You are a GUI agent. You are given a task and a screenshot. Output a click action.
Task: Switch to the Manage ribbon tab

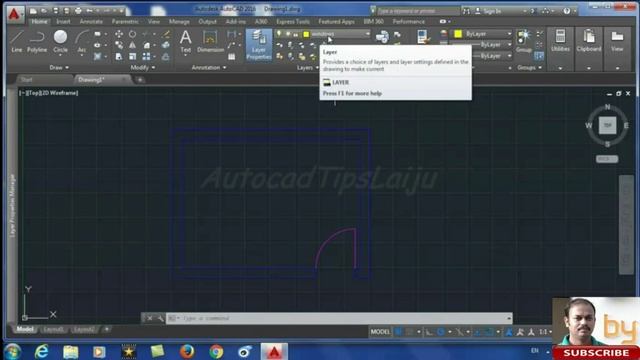click(x=179, y=21)
